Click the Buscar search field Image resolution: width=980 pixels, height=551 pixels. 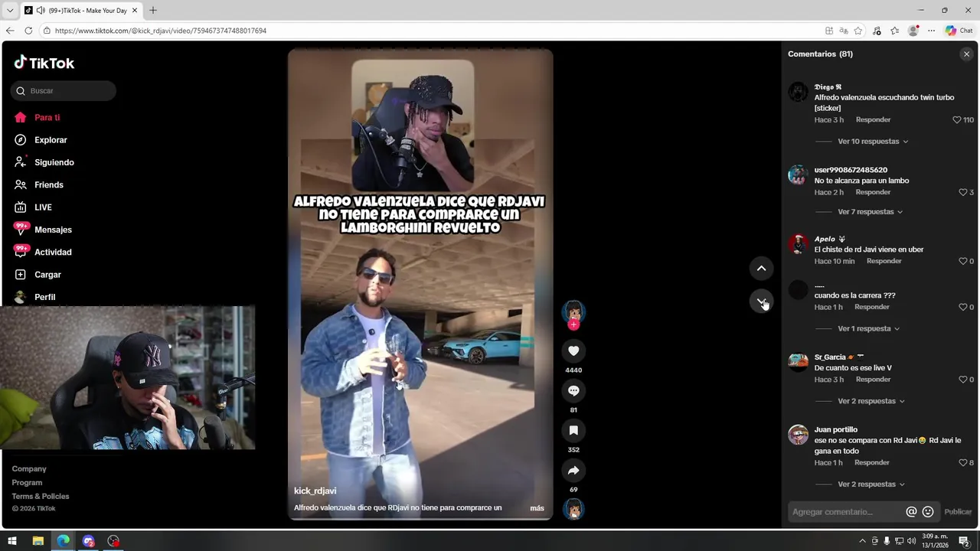click(x=64, y=91)
